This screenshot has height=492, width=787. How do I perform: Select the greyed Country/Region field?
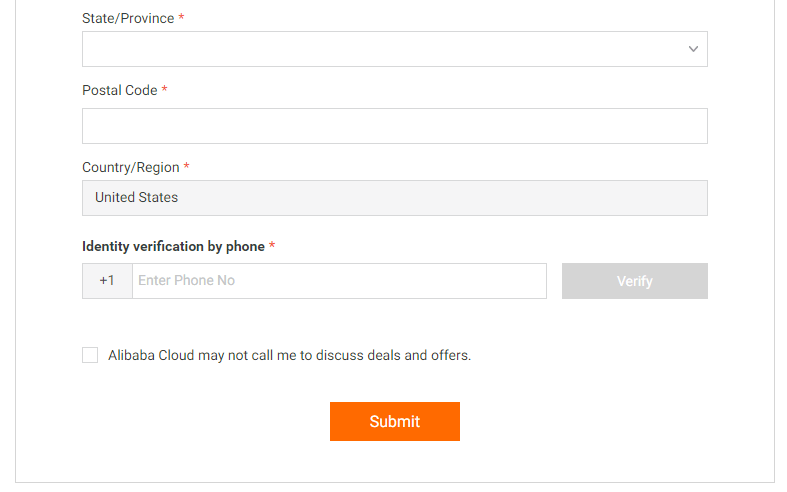tap(394, 198)
